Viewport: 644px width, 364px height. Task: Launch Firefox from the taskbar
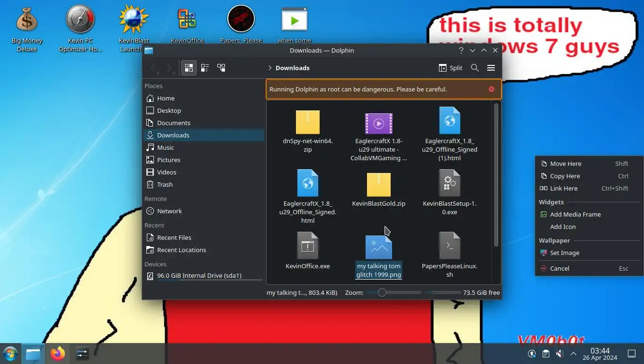[x=58, y=354]
